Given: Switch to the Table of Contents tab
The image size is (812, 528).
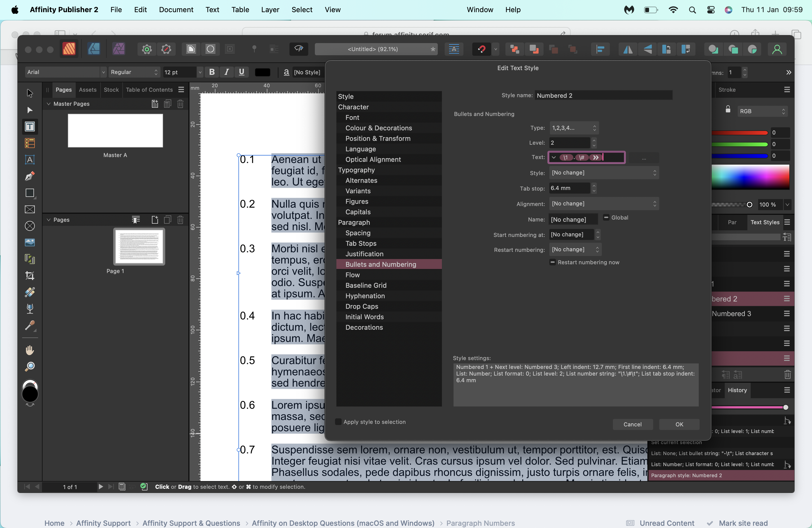Looking at the screenshot, I should pyautogui.click(x=149, y=90).
